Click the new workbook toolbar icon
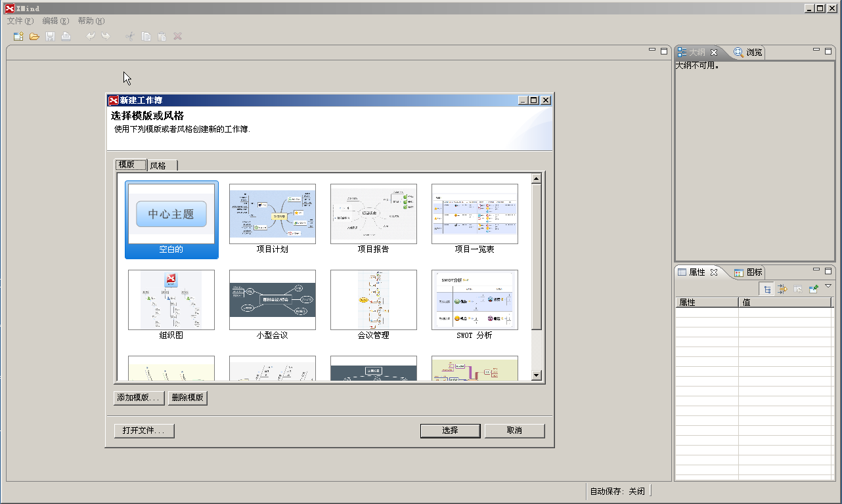This screenshot has height=504, width=842. [x=18, y=36]
